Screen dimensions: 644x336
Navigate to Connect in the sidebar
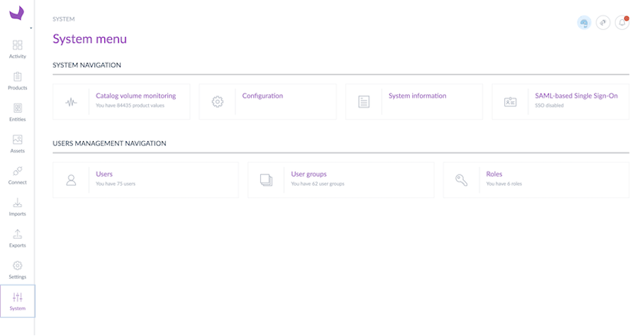[x=18, y=175]
